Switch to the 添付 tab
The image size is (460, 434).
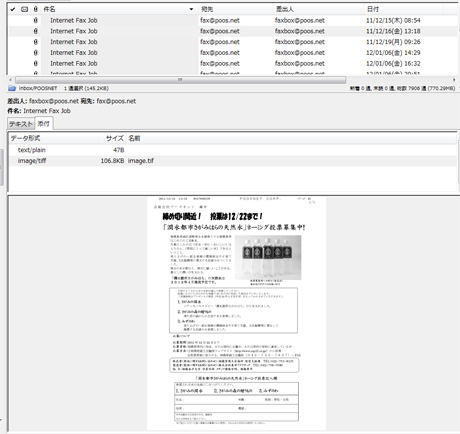click(x=44, y=123)
